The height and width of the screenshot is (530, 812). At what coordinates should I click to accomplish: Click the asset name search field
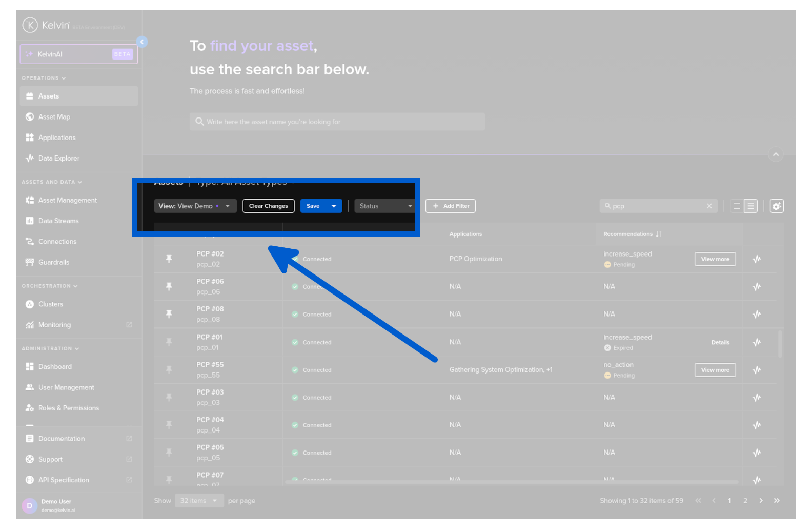coord(337,122)
